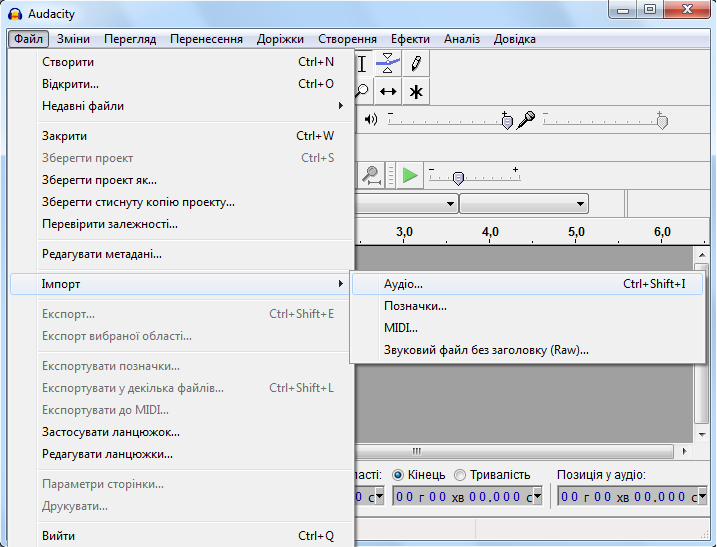Select the I-beam Selection tool

click(x=362, y=63)
